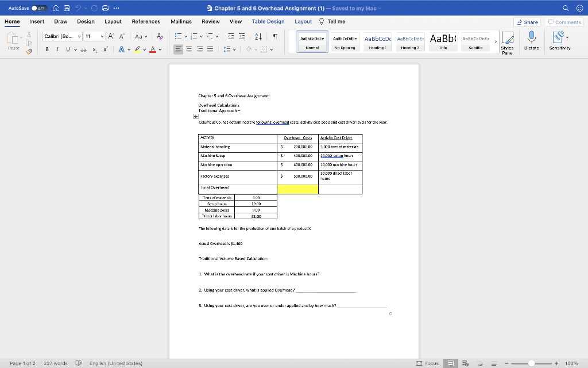Image resolution: width=588 pixels, height=368 pixels.
Task: Toggle the show paragraph marks icon
Action: [275, 36]
